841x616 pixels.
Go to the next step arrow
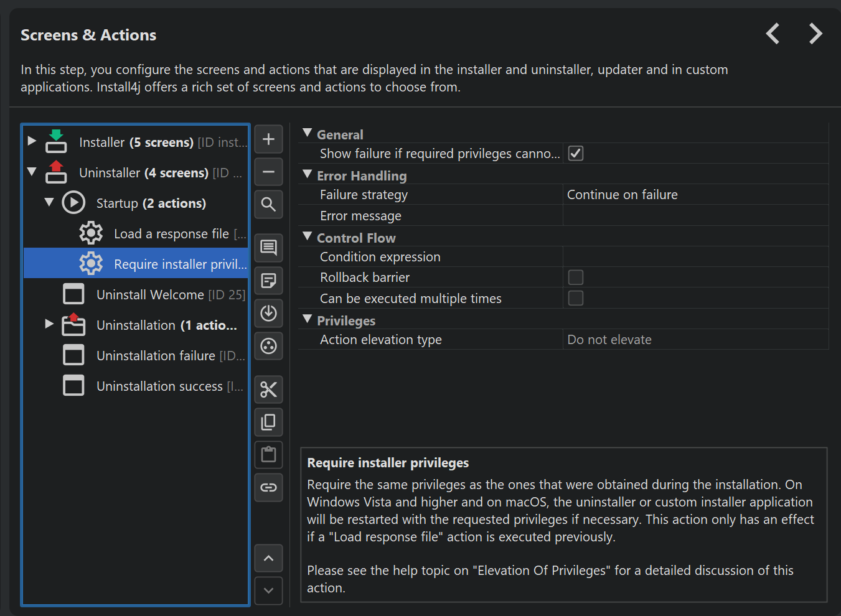(x=815, y=34)
